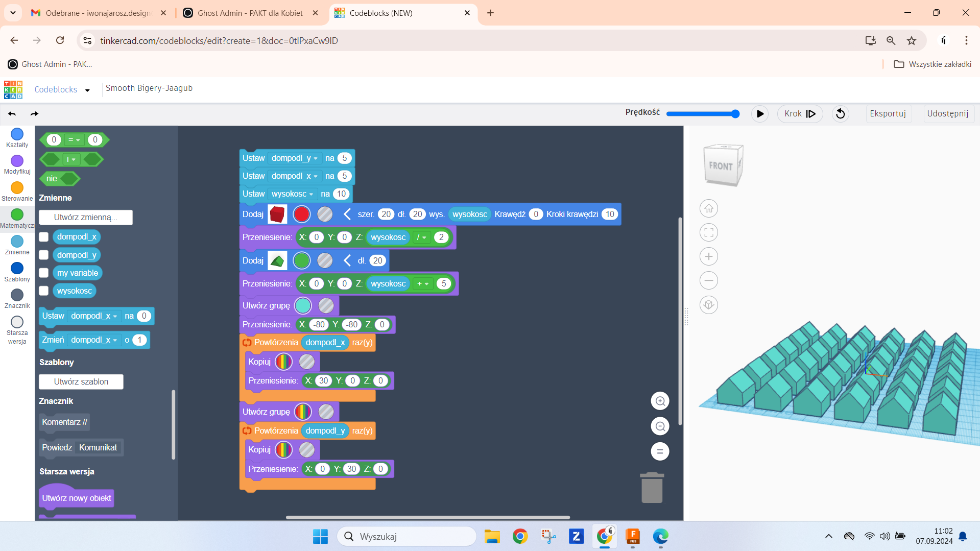The image size is (980, 551).
Task: Switch to Odebrane Gmail tab
Action: click(x=98, y=13)
